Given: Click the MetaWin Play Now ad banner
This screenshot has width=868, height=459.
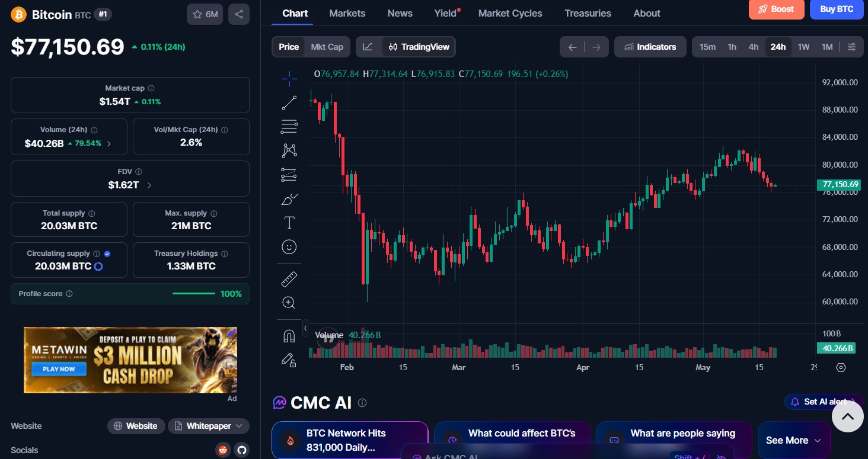Looking at the screenshot, I should 130,360.
